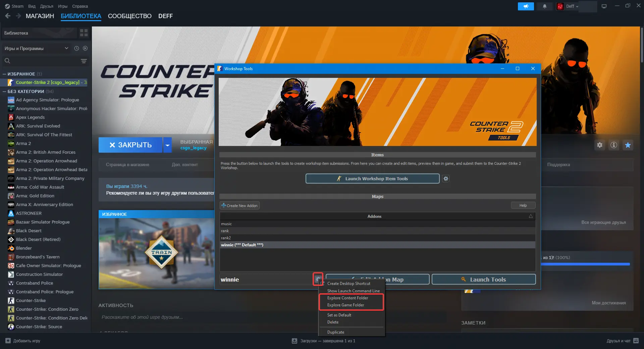Toggle the favorite star icon
The width and height of the screenshot is (644, 349).
click(628, 145)
